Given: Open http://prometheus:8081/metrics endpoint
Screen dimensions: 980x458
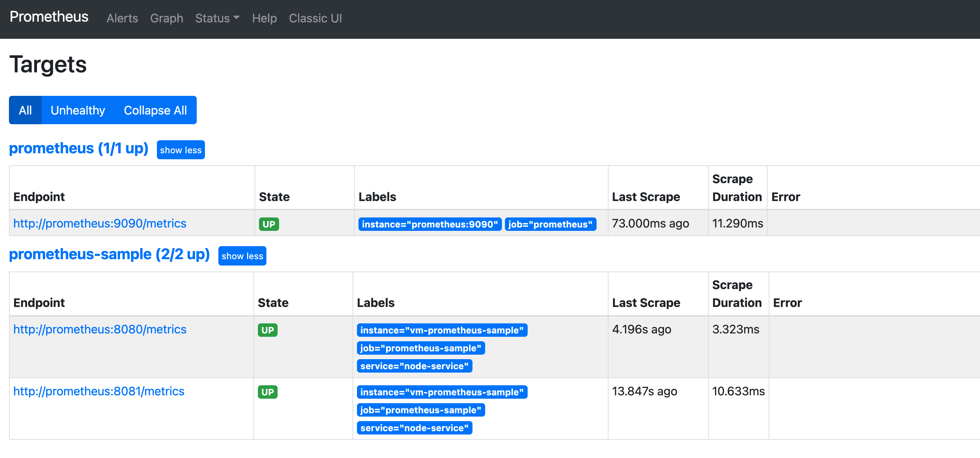Looking at the screenshot, I should pyautogui.click(x=99, y=391).
